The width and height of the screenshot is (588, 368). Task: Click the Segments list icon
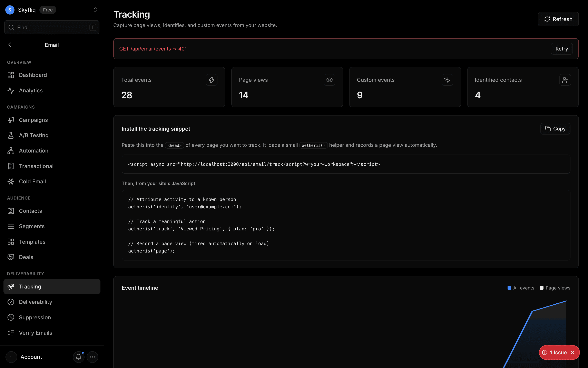point(11,226)
